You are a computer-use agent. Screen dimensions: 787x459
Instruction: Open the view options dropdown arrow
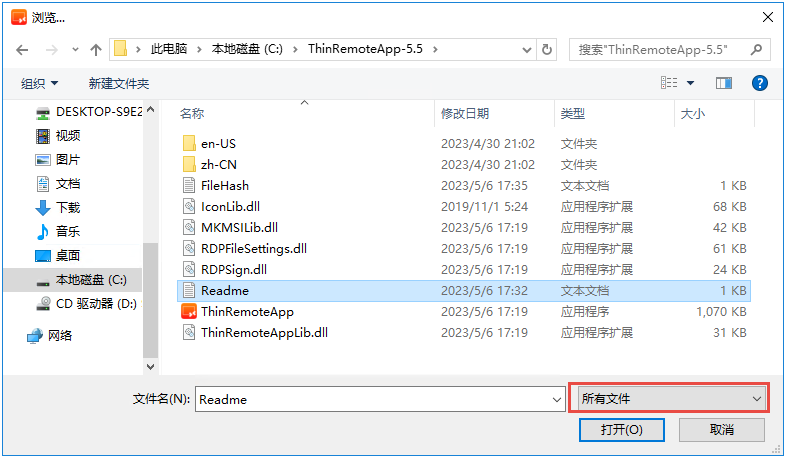691,83
